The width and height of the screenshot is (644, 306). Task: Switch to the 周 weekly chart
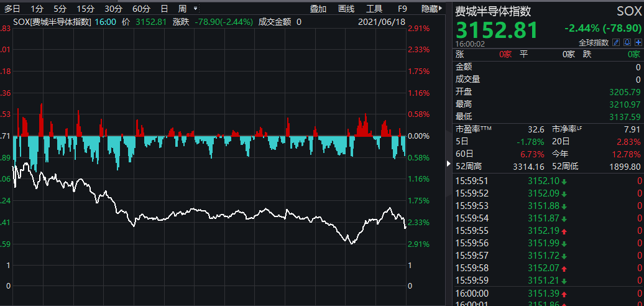click(x=182, y=9)
